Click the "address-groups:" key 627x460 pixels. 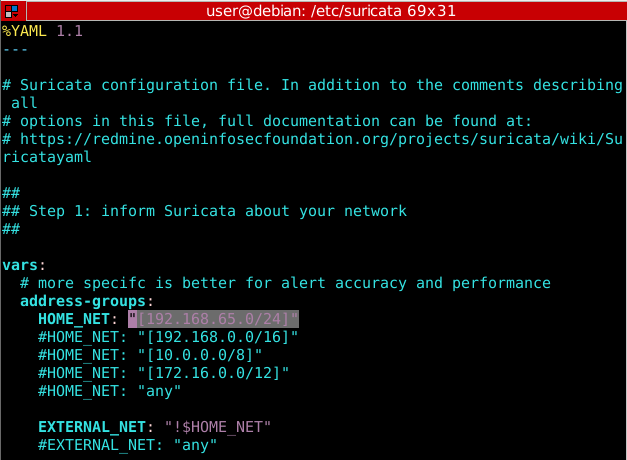[x=87, y=301]
